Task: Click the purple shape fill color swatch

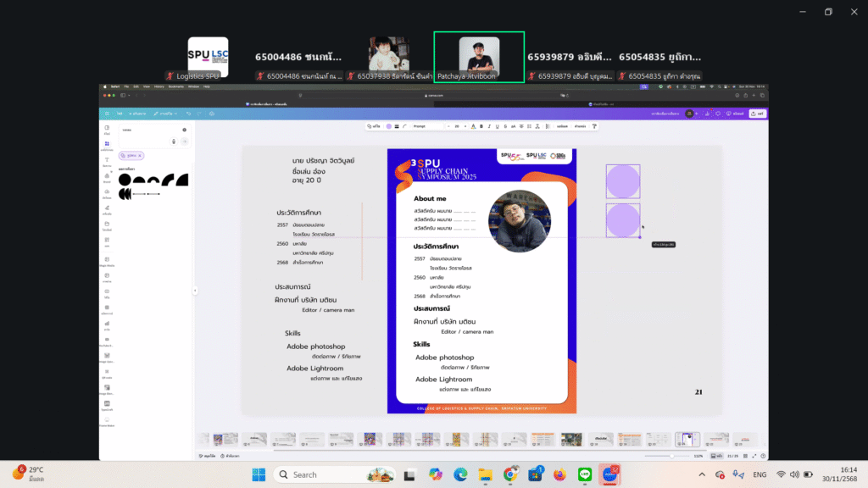Action: click(x=388, y=126)
